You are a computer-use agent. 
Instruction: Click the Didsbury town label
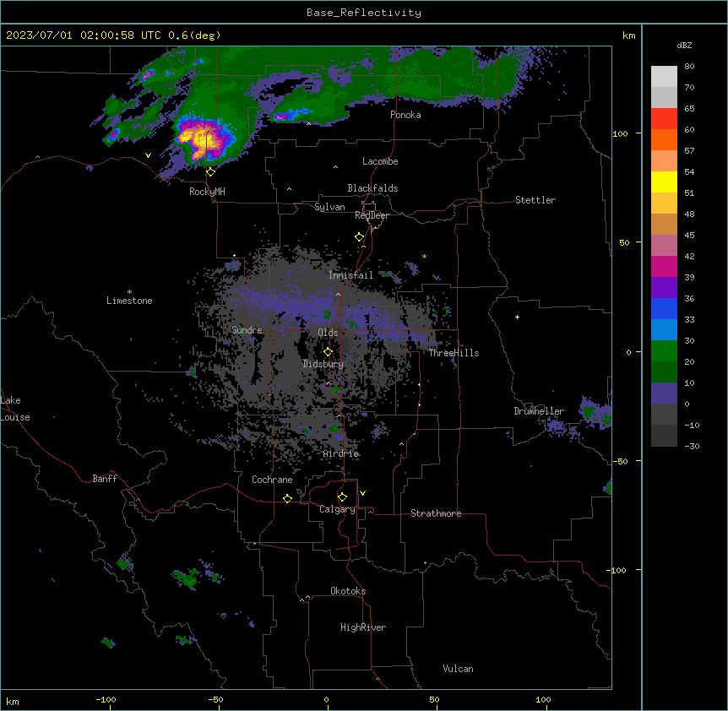(323, 364)
